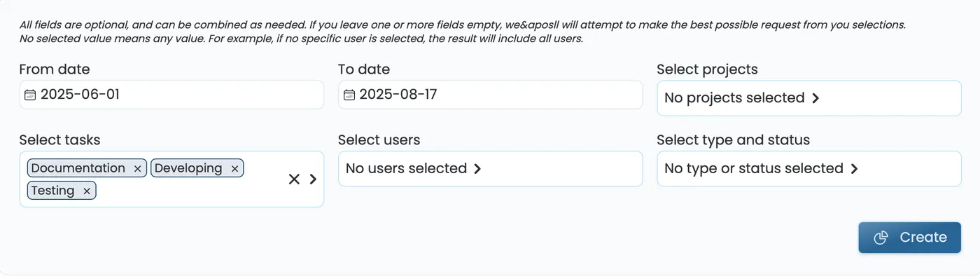Click the From date field 2025-06-01
Viewport: 980px width, 279px height.
[x=171, y=95]
